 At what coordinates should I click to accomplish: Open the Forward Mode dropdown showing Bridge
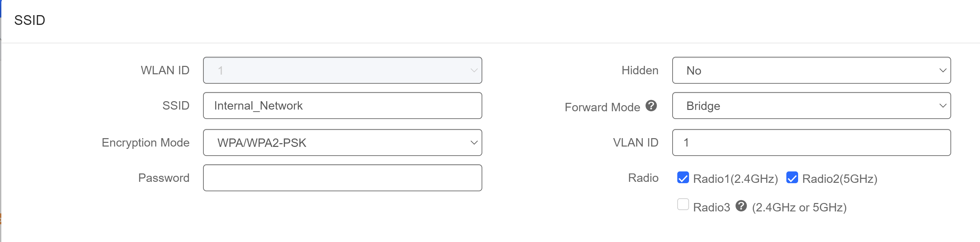[x=811, y=106]
